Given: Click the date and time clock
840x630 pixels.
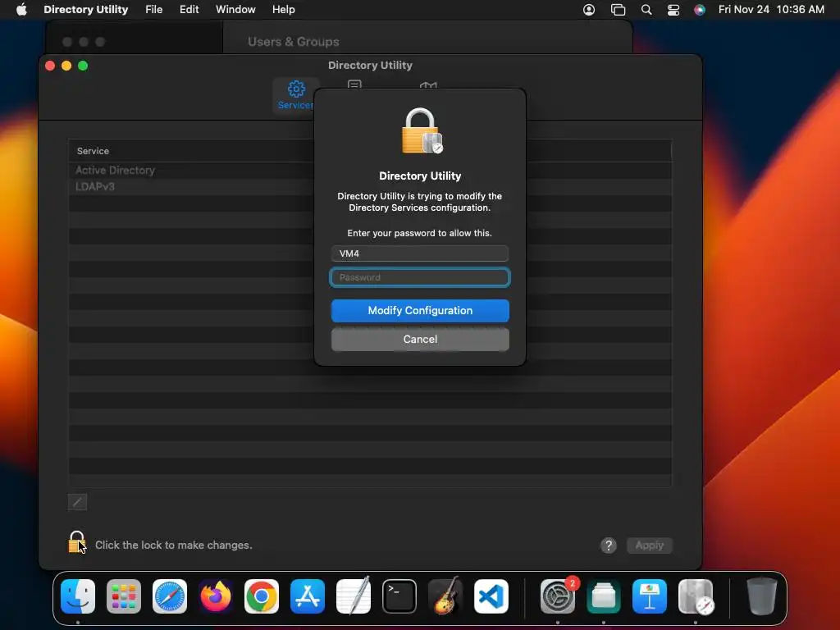Looking at the screenshot, I should [771, 10].
